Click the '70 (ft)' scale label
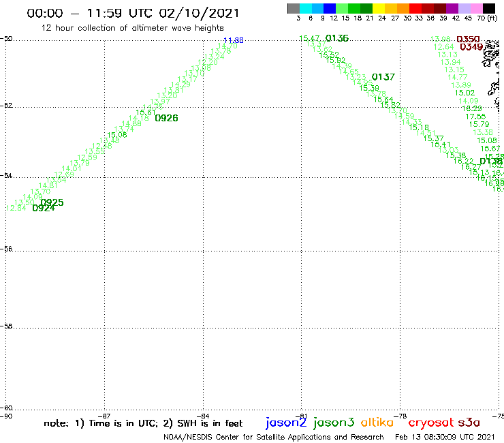This screenshot has width=504, height=443. tap(487, 18)
